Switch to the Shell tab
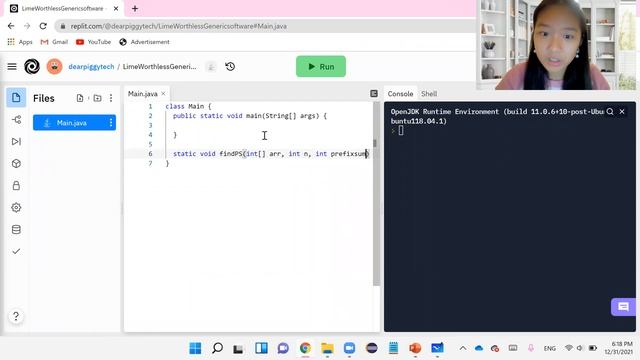Viewport: 640px width, 360px height. tap(429, 94)
